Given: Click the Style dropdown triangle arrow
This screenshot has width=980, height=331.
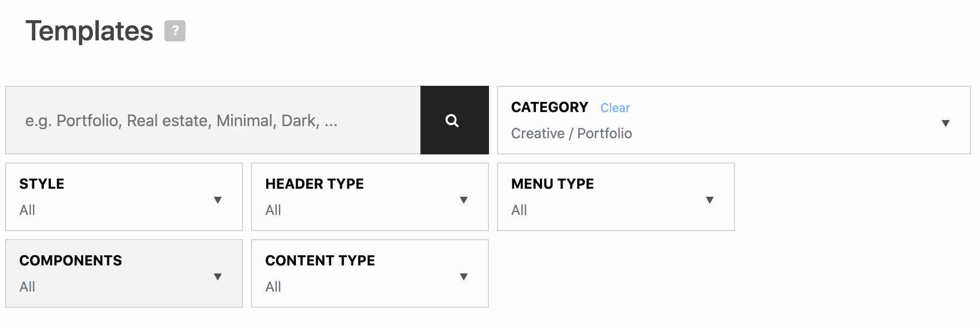Looking at the screenshot, I should 218,200.
